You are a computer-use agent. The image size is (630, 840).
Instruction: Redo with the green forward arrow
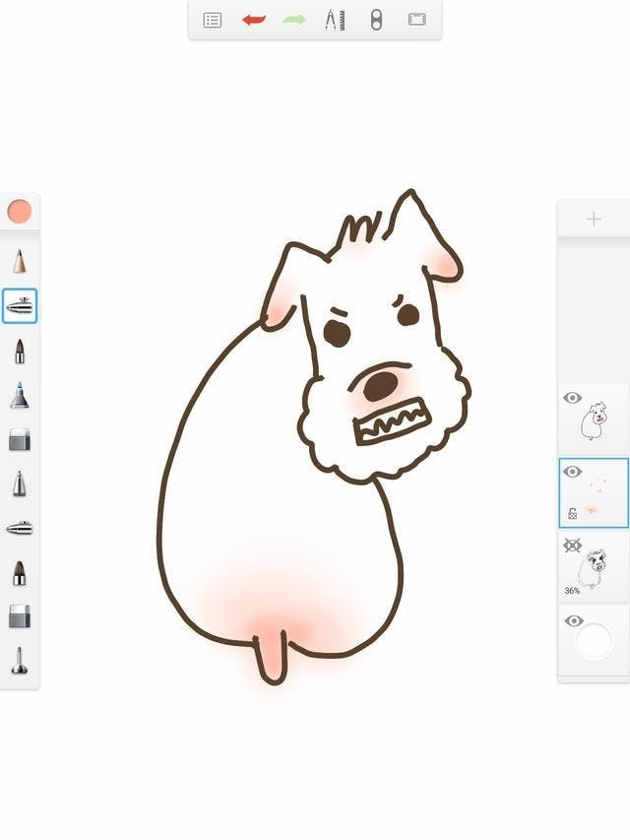[x=294, y=21]
